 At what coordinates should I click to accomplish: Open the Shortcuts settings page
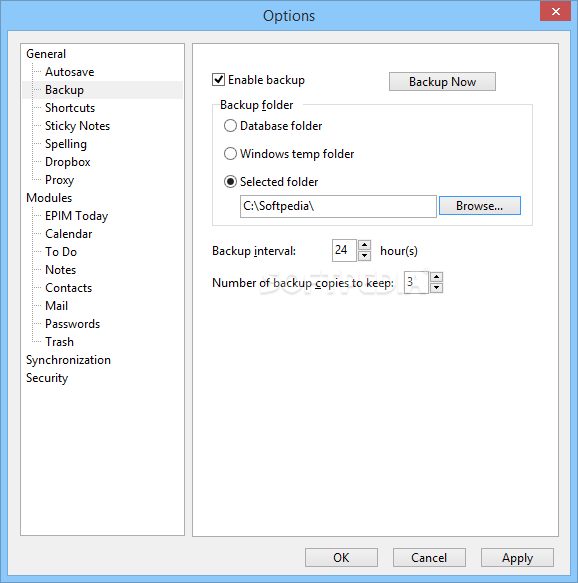point(70,108)
